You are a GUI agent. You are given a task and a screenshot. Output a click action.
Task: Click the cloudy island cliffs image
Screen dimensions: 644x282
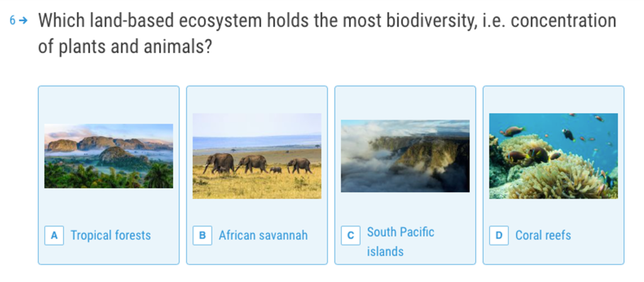click(x=406, y=156)
